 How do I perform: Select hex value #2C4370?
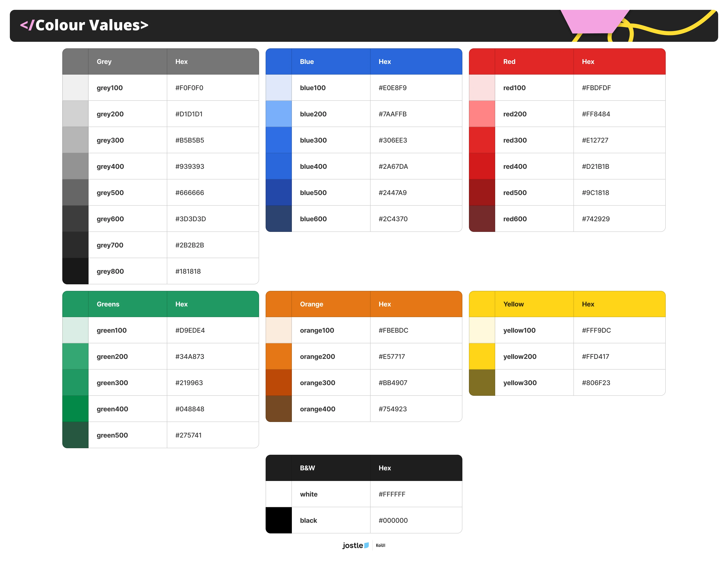[x=393, y=219]
